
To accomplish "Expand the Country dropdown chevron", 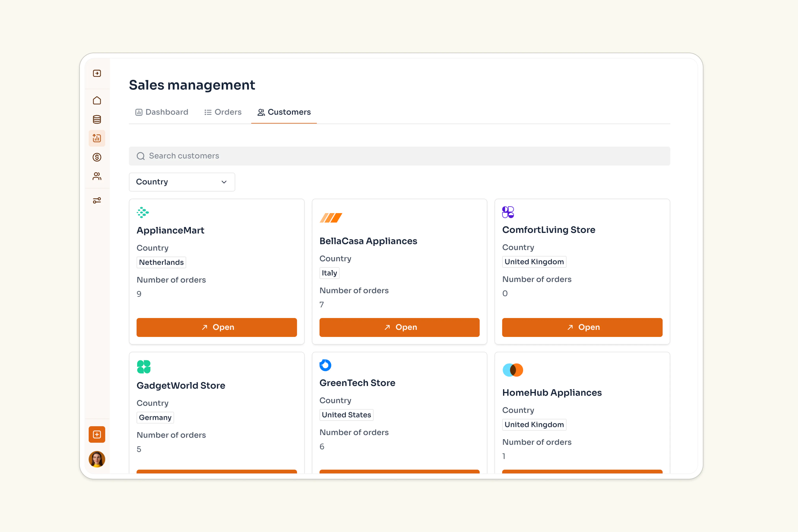I will tap(224, 182).
